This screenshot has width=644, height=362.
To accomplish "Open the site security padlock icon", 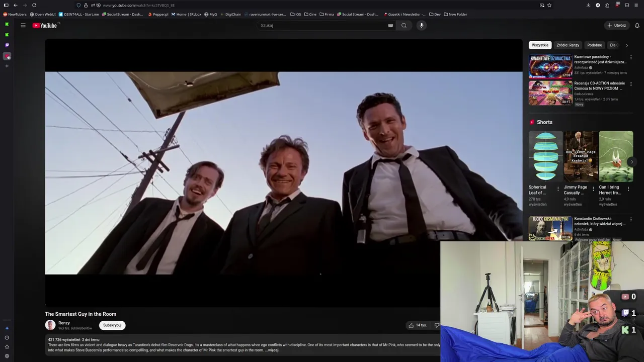I will (86, 5).
